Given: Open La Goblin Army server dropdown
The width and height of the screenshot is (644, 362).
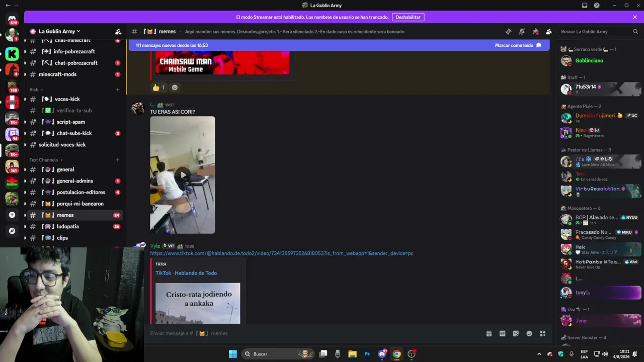Looking at the screenshot, I should pyautogui.click(x=60, y=31).
